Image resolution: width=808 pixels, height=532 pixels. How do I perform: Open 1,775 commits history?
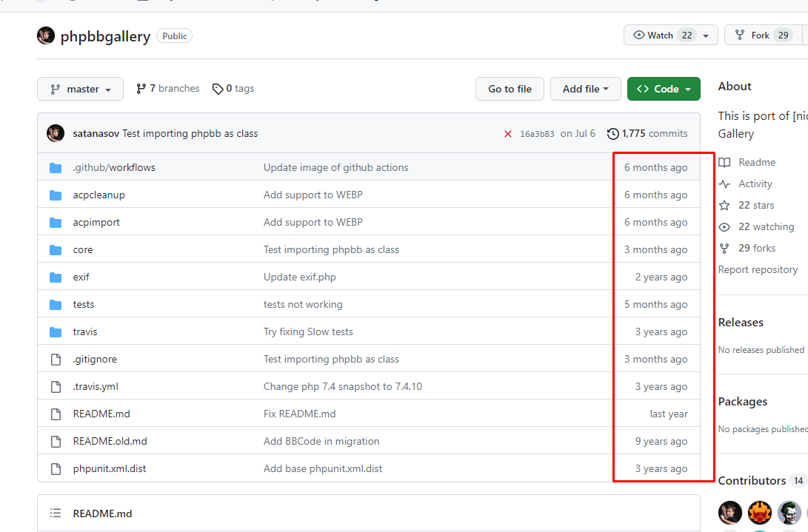click(x=647, y=133)
